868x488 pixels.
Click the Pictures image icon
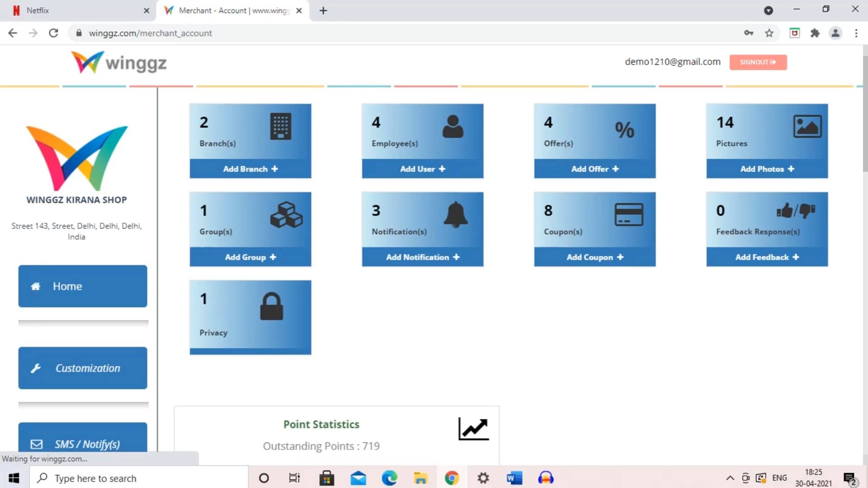coord(807,126)
